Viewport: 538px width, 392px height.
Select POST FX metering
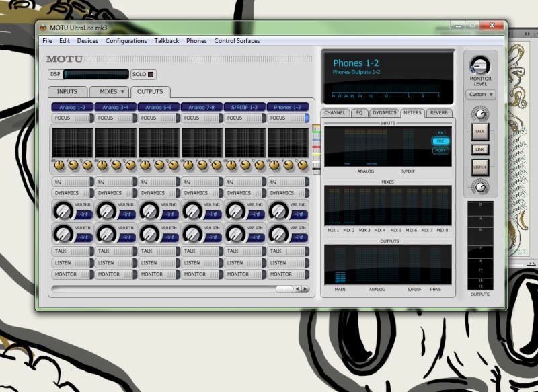click(440, 151)
